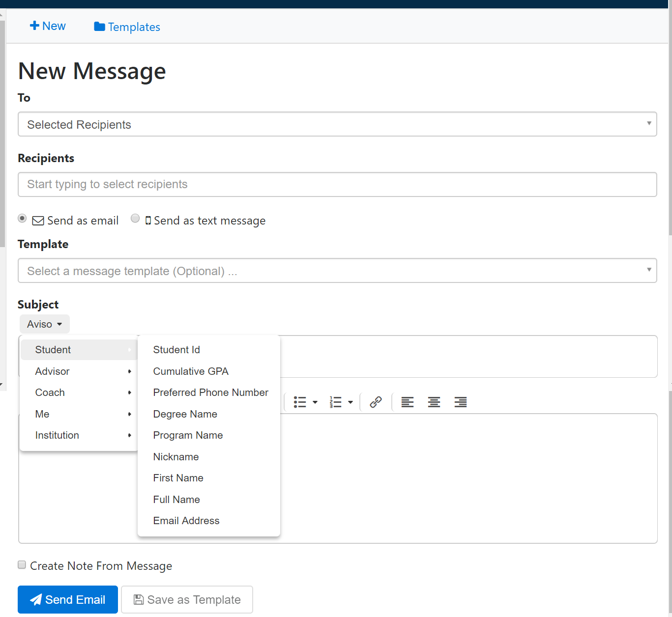The height and width of the screenshot is (617, 672).
Task: Center align text in editor
Action: click(x=434, y=402)
